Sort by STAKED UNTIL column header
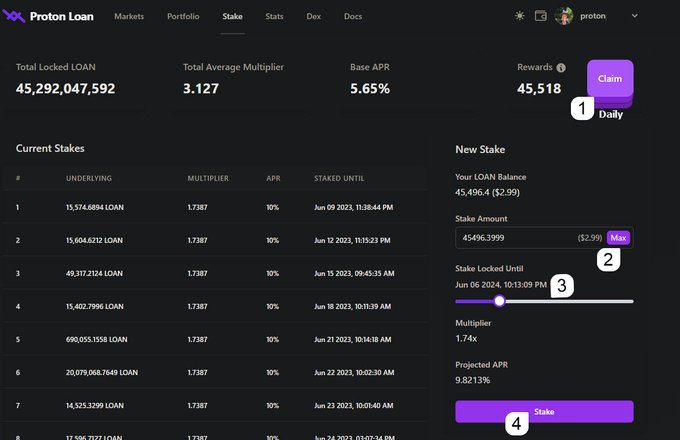 pyautogui.click(x=339, y=178)
